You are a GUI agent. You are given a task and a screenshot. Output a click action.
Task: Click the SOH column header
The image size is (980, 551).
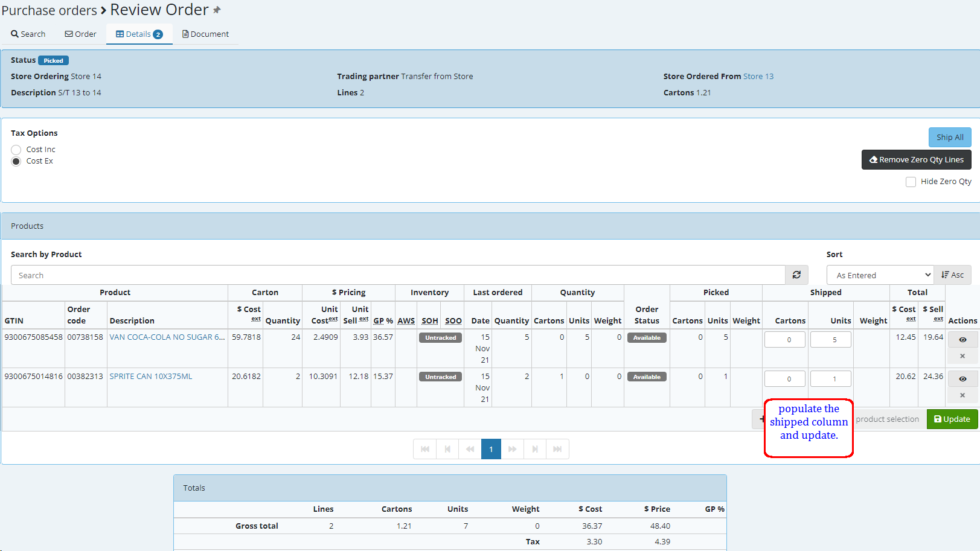tap(430, 320)
